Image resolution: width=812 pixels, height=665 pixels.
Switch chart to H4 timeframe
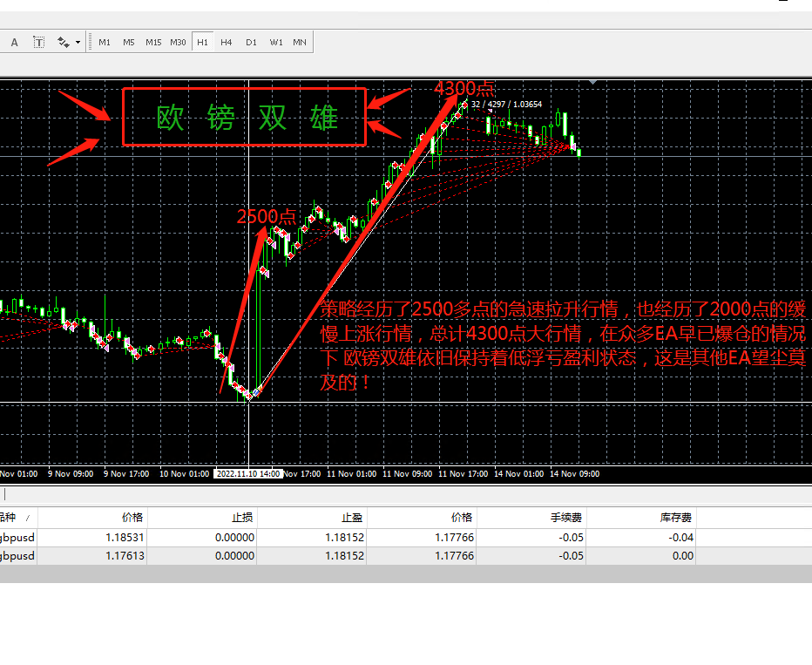pos(227,43)
